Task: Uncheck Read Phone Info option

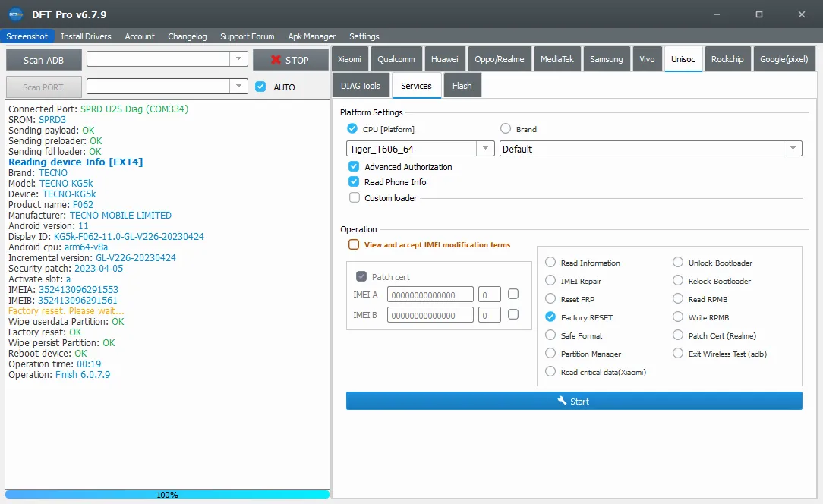Action: click(354, 182)
